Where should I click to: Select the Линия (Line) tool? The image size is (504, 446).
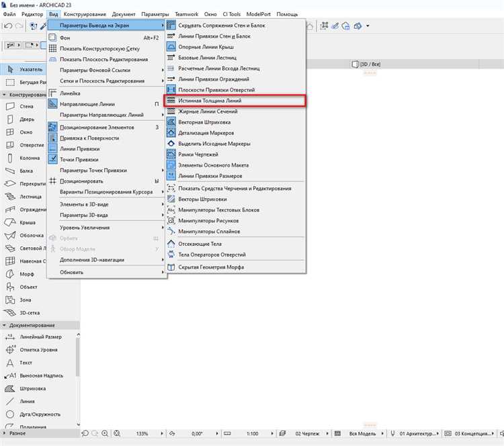point(38,402)
